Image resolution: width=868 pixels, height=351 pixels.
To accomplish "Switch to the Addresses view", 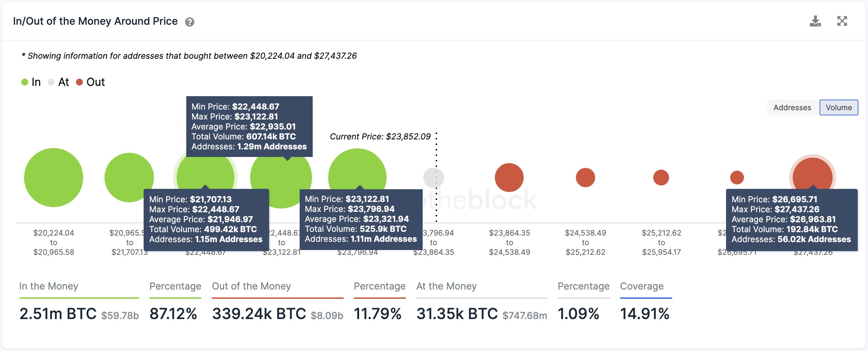I will [792, 107].
